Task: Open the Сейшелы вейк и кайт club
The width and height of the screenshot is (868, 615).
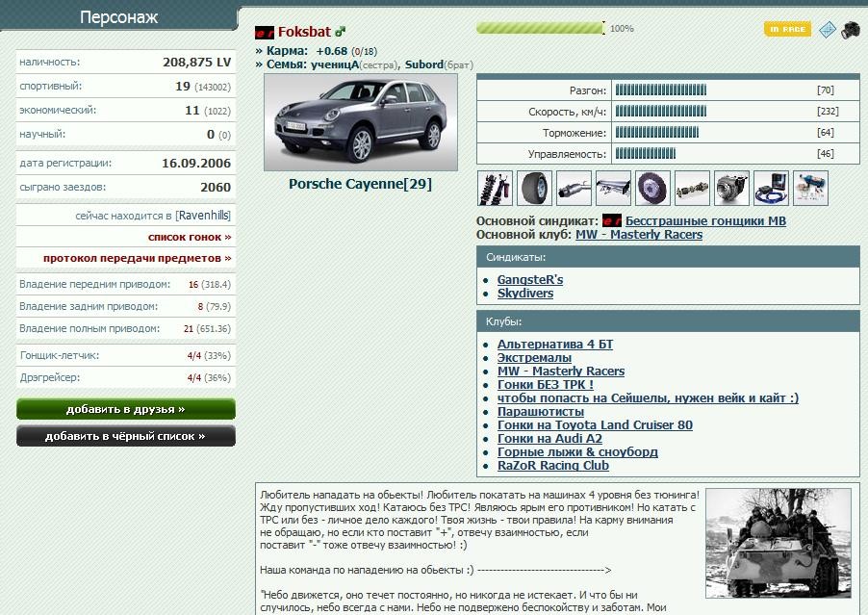Action: click(x=648, y=398)
